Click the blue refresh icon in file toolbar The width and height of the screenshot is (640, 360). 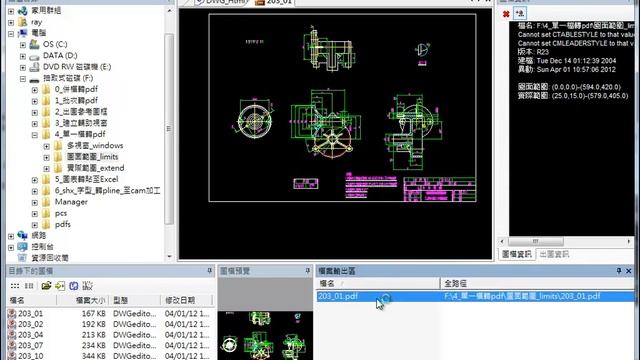pos(74,286)
